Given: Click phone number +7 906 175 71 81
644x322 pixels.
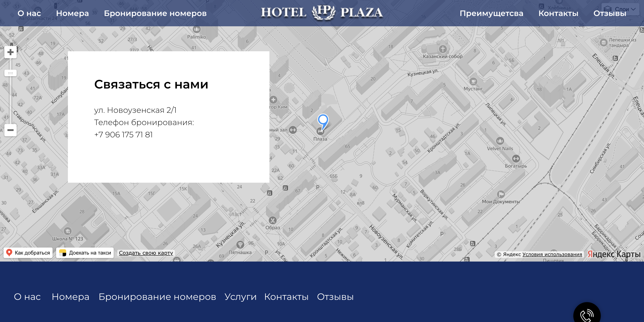Looking at the screenshot, I should (123, 135).
